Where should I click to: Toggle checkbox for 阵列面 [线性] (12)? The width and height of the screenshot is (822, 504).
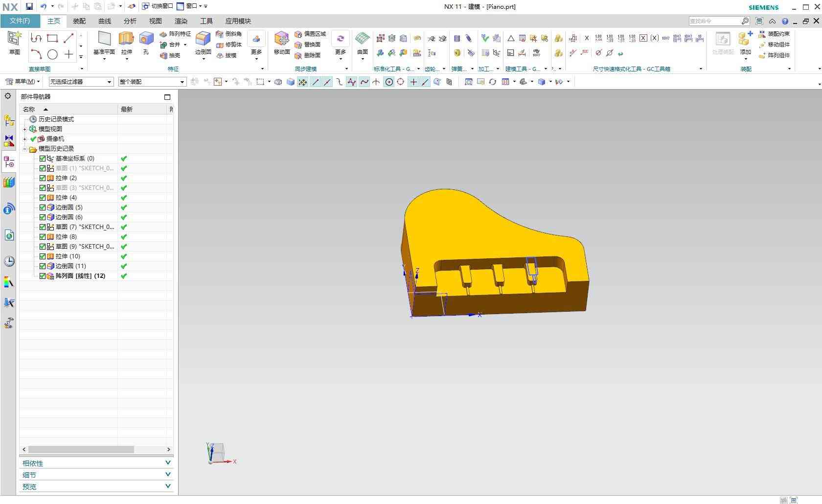[x=43, y=276]
